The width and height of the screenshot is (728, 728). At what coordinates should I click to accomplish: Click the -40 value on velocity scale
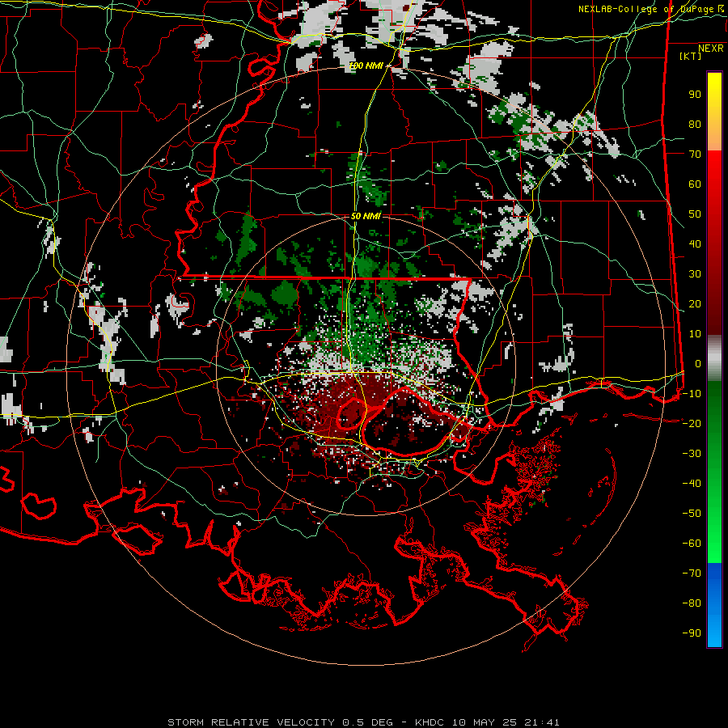click(x=692, y=484)
